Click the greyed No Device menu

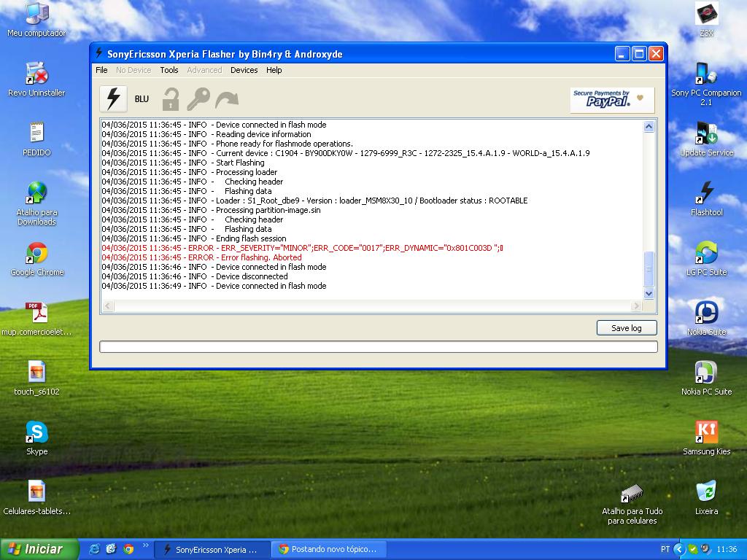[x=133, y=70]
